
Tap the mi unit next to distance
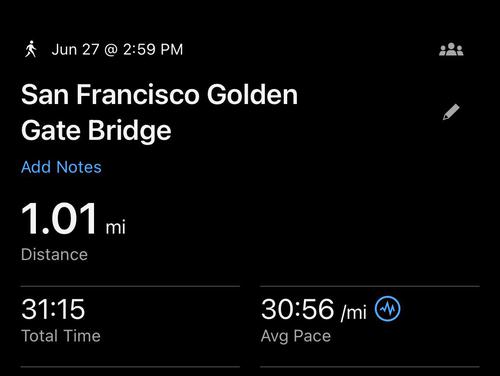click(116, 228)
